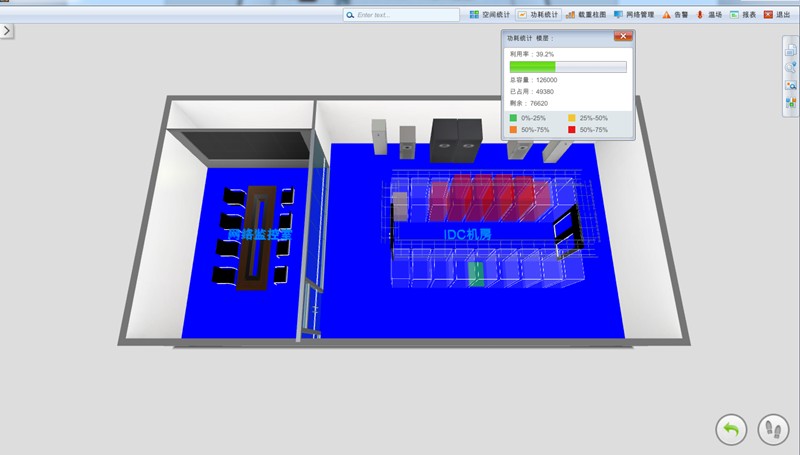
Task: View 告警 alarm warnings
Action: click(x=675, y=15)
